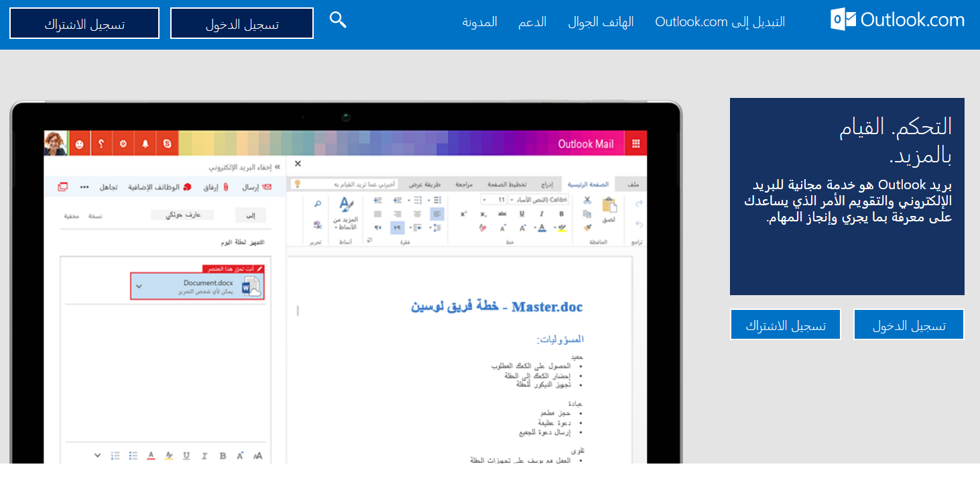This screenshot has width=980, height=485.
Task: Toggle highlighted paragraph alignment button in ribbon
Action: tap(436, 214)
